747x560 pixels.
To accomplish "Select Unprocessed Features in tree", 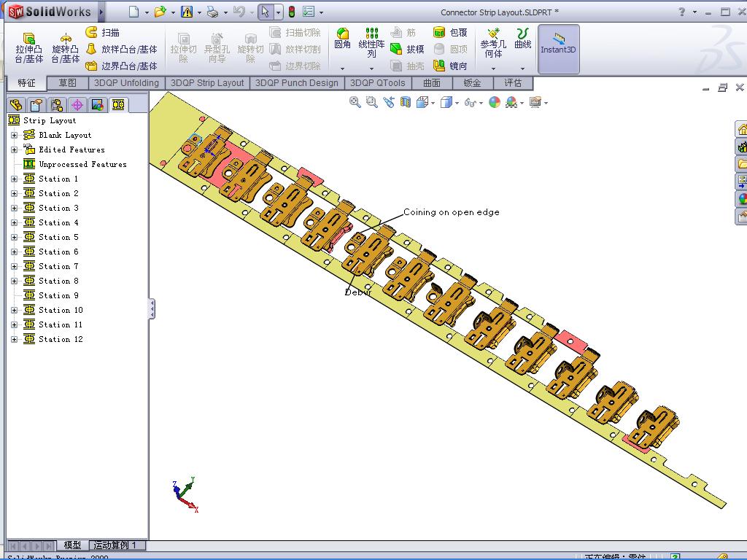I will tap(75, 164).
